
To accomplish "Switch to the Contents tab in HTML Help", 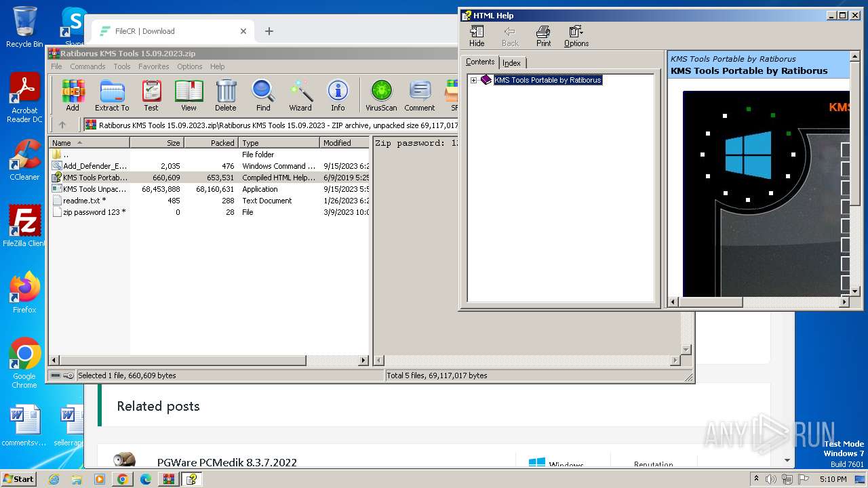I will (x=480, y=62).
